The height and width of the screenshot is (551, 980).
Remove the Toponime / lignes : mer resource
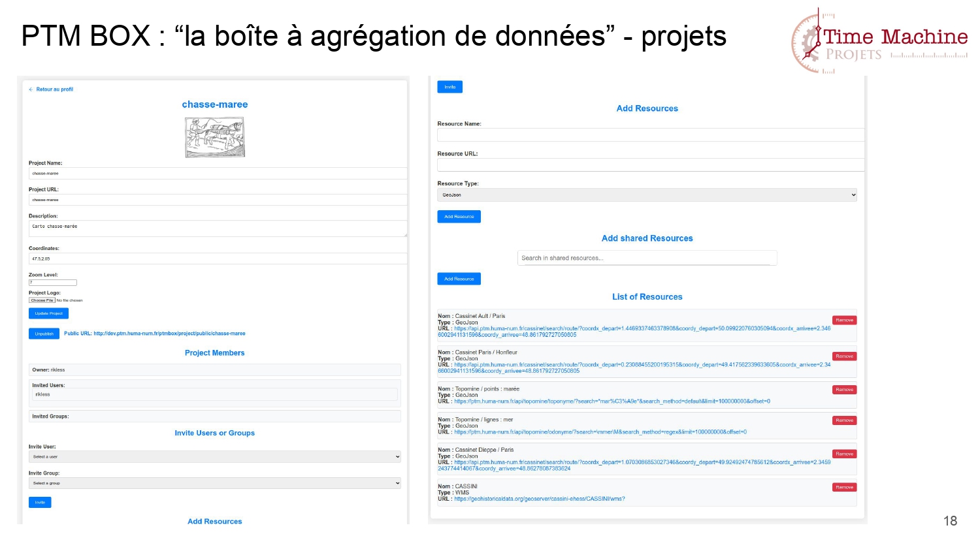click(x=844, y=420)
